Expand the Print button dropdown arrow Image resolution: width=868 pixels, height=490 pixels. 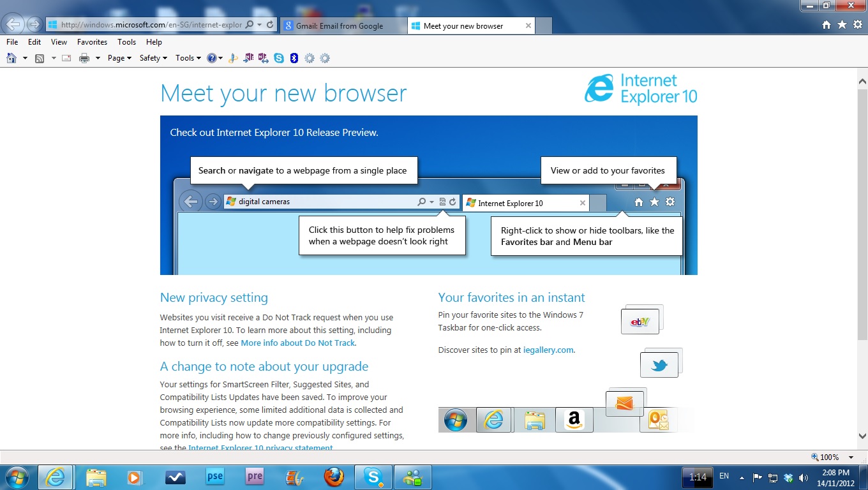click(x=98, y=58)
